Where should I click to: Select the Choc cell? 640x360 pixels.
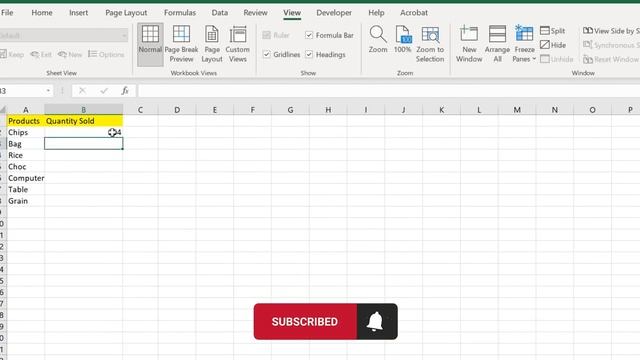[25, 167]
